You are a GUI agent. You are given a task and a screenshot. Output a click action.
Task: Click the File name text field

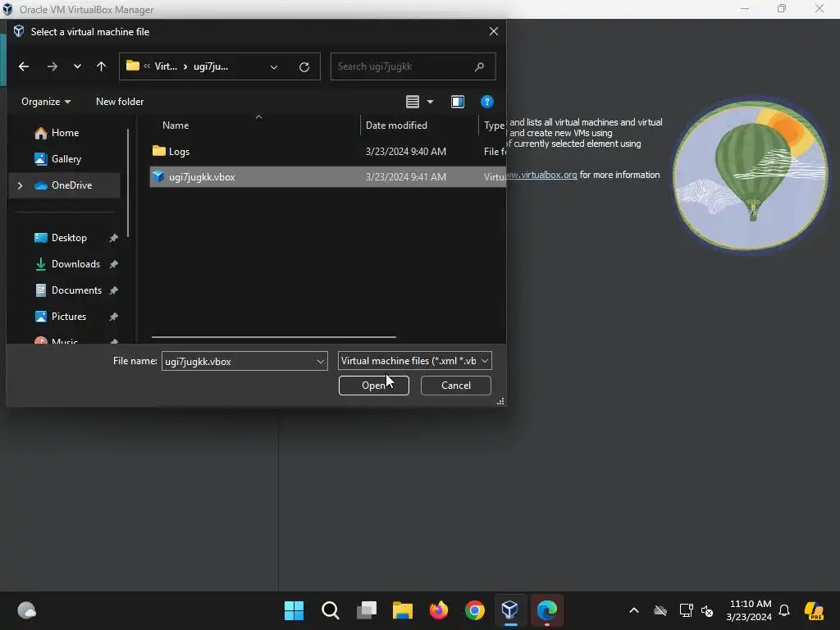coord(239,361)
